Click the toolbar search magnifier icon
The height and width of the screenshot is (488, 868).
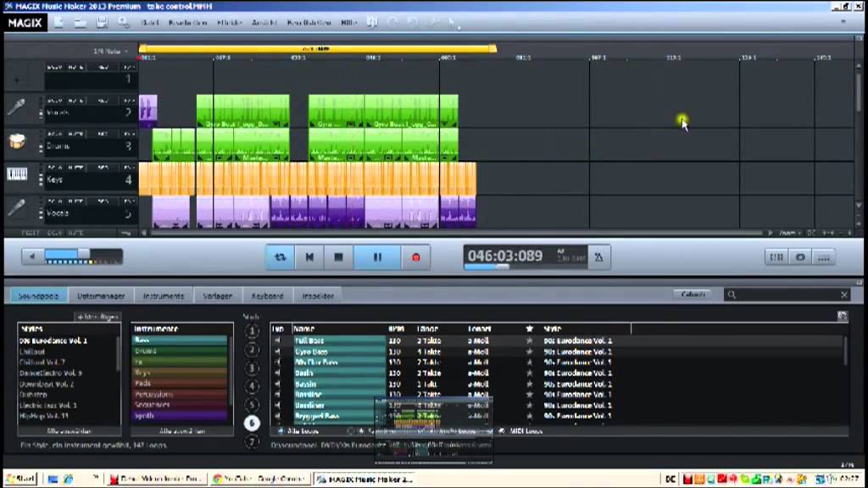point(123,23)
